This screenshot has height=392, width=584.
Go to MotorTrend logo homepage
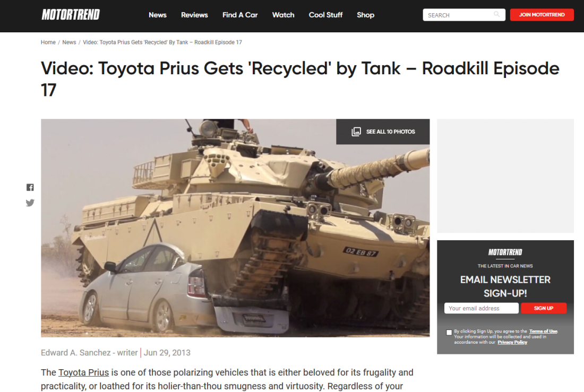pos(71,14)
